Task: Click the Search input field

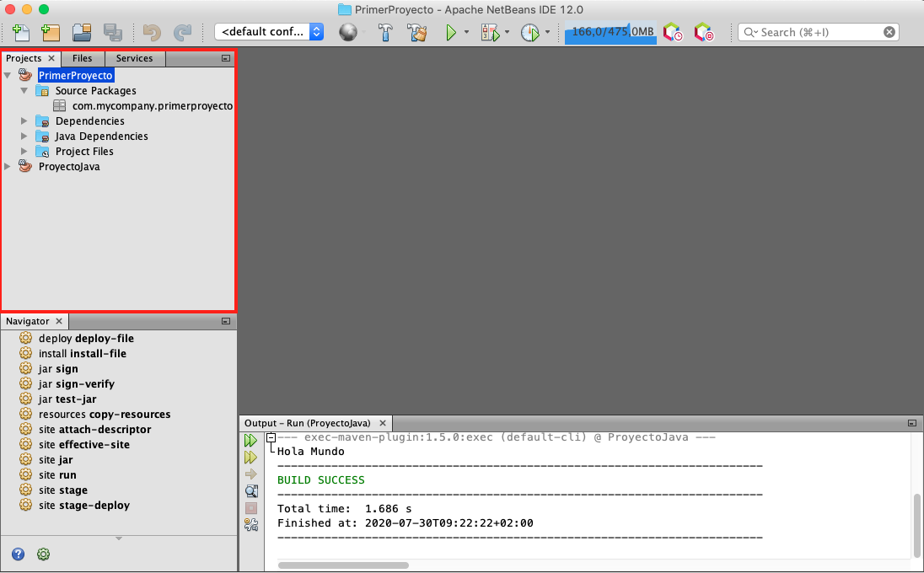Action: coord(818,32)
